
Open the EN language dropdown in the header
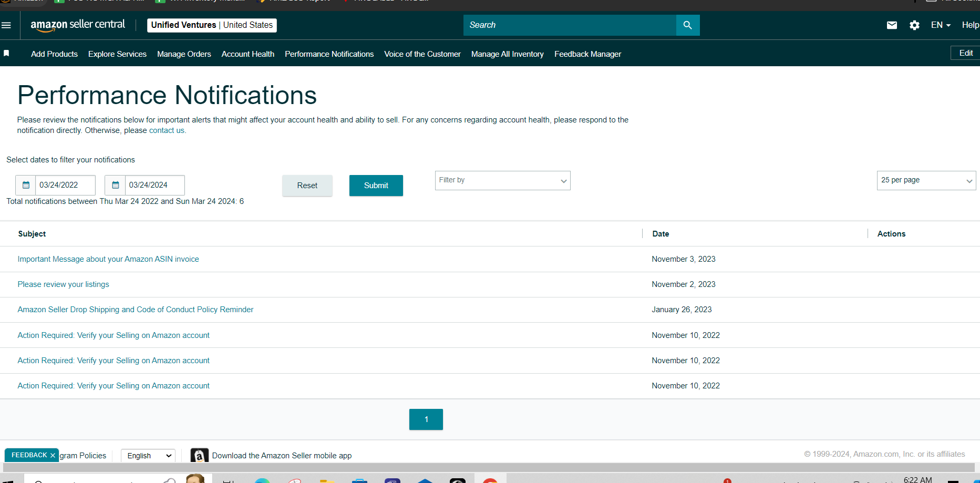[941, 25]
